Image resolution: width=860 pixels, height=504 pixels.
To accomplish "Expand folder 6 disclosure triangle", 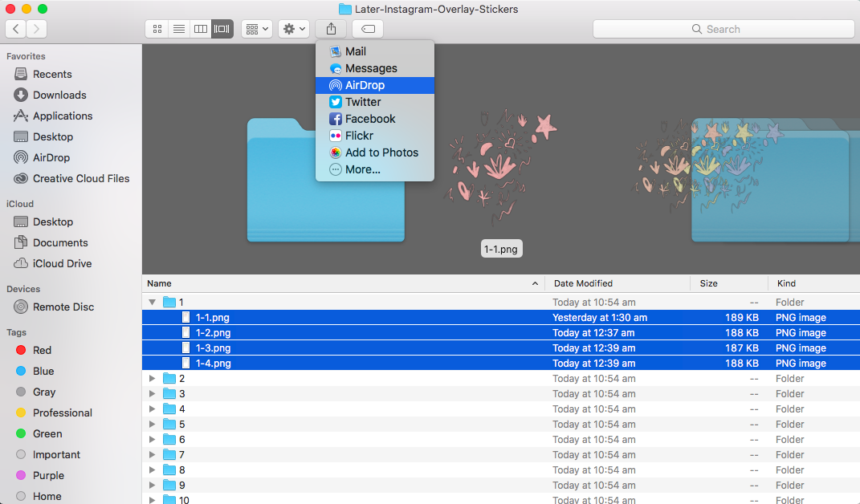I will click(152, 440).
